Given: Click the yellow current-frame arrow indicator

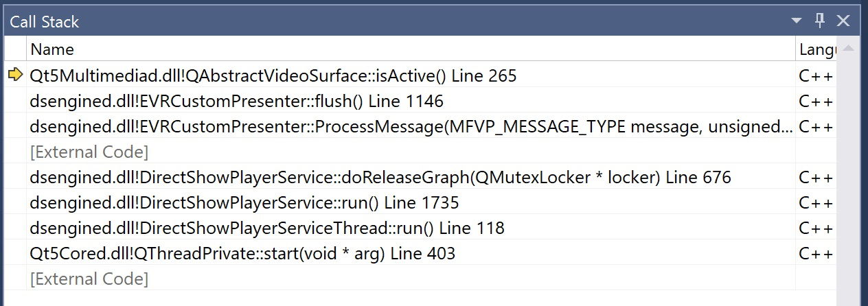Looking at the screenshot, I should (x=15, y=75).
